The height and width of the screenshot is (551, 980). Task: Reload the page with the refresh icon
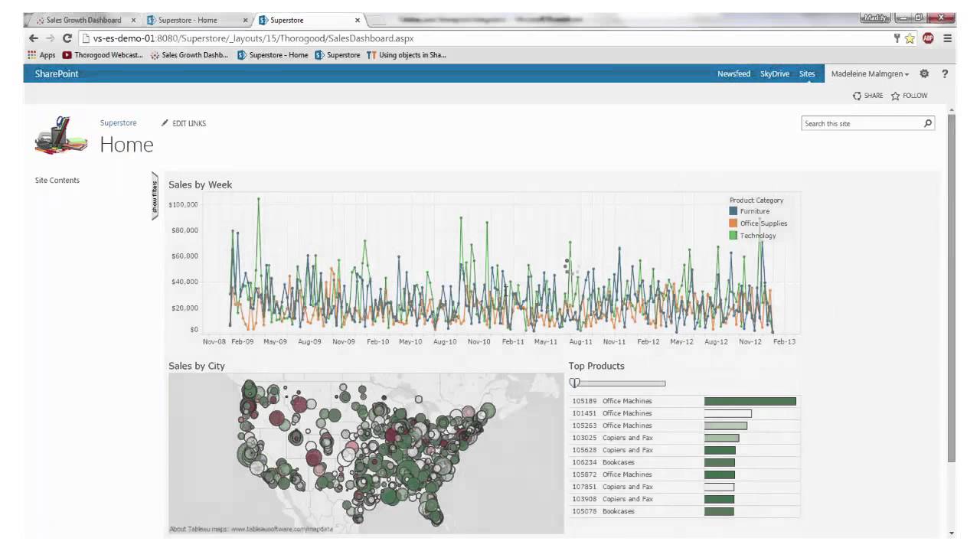coord(67,38)
